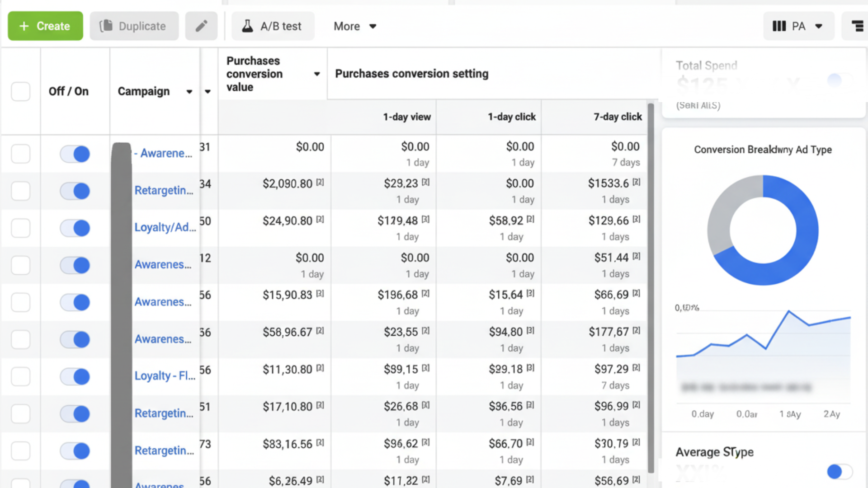868x488 pixels.
Task: Click the columns icon next to PA
Action: (x=779, y=26)
